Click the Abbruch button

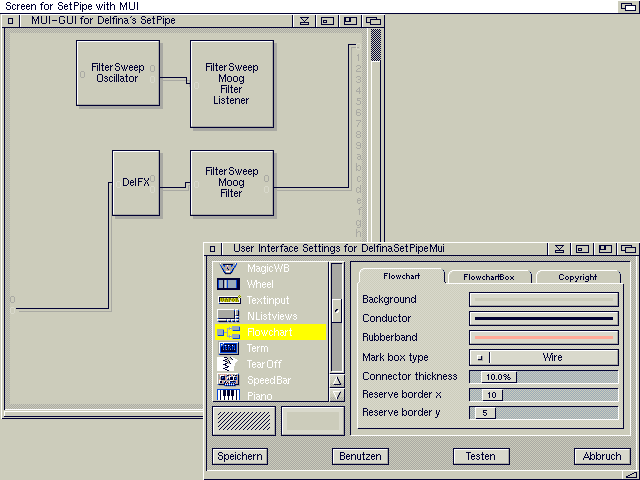pos(603,456)
